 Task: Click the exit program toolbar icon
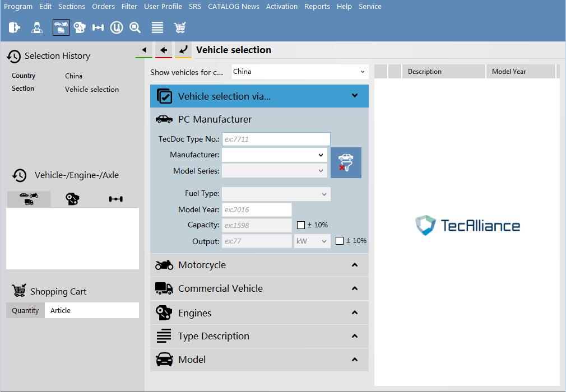15,27
